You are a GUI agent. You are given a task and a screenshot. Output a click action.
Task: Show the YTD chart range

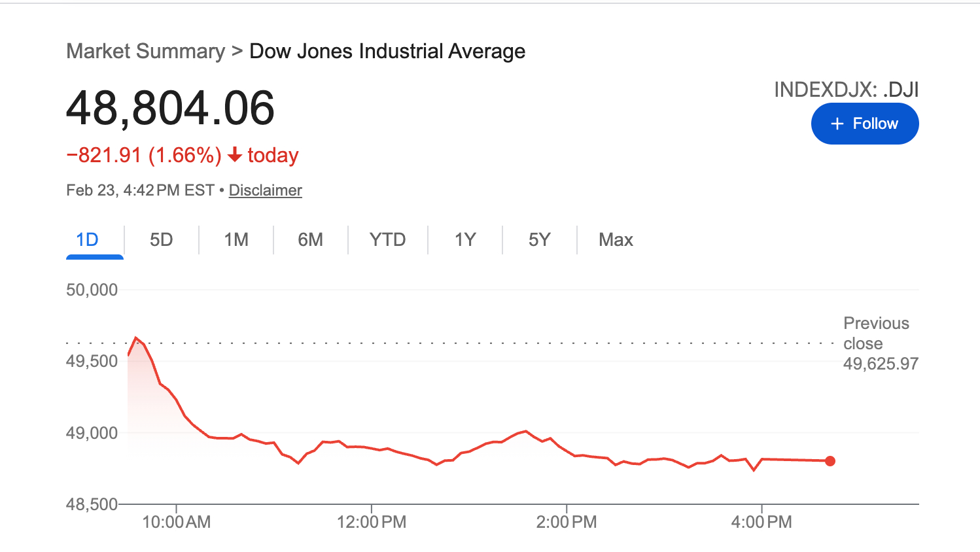pos(387,240)
